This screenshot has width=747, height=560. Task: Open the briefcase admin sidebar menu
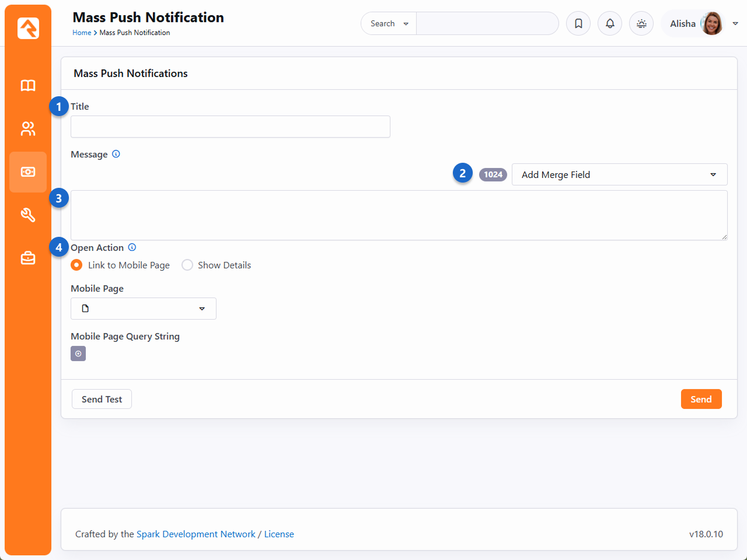pos(28,258)
